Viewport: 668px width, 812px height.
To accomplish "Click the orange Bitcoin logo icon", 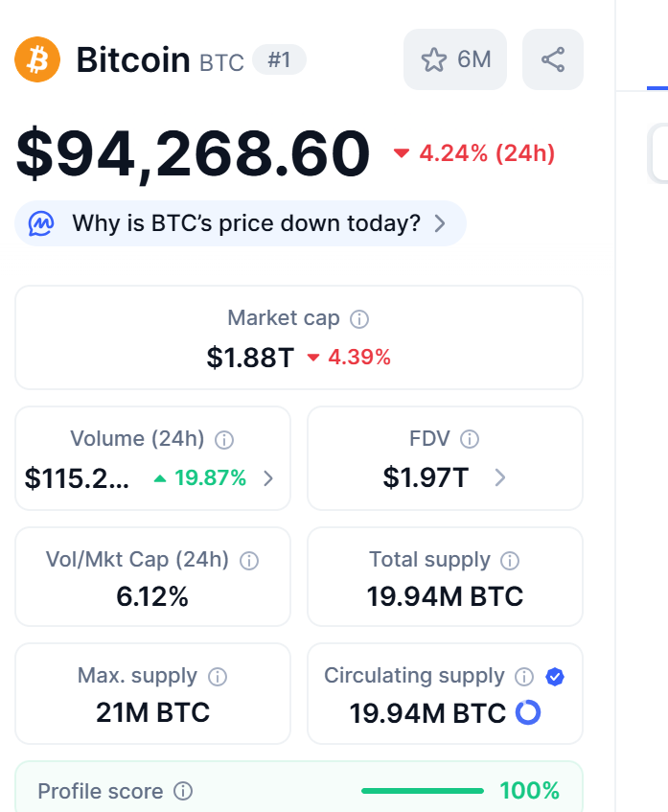I will [x=37, y=59].
